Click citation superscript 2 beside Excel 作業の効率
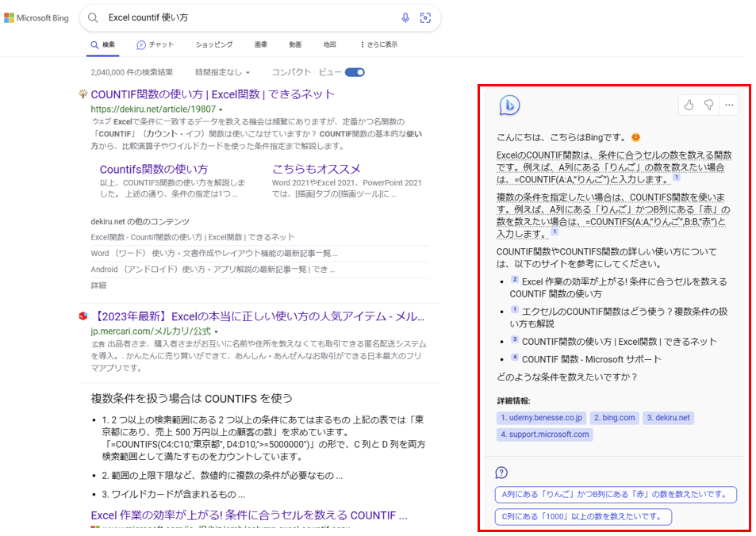 pyautogui.click(x=515, y=279)
